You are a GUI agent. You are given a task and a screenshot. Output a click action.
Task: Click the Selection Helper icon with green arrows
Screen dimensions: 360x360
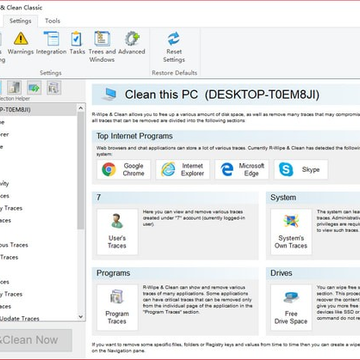point(34,88)
